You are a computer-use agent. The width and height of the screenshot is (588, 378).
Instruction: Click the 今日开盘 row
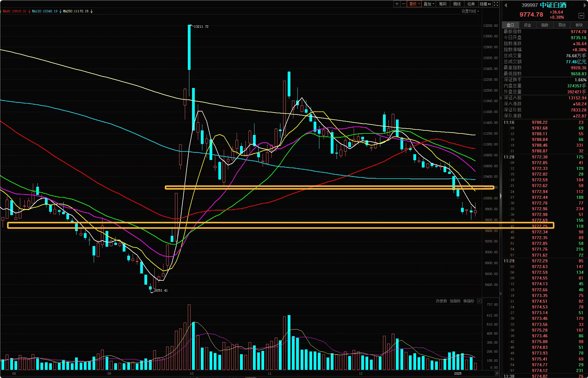pyautogui.click(x=545, y=37)
